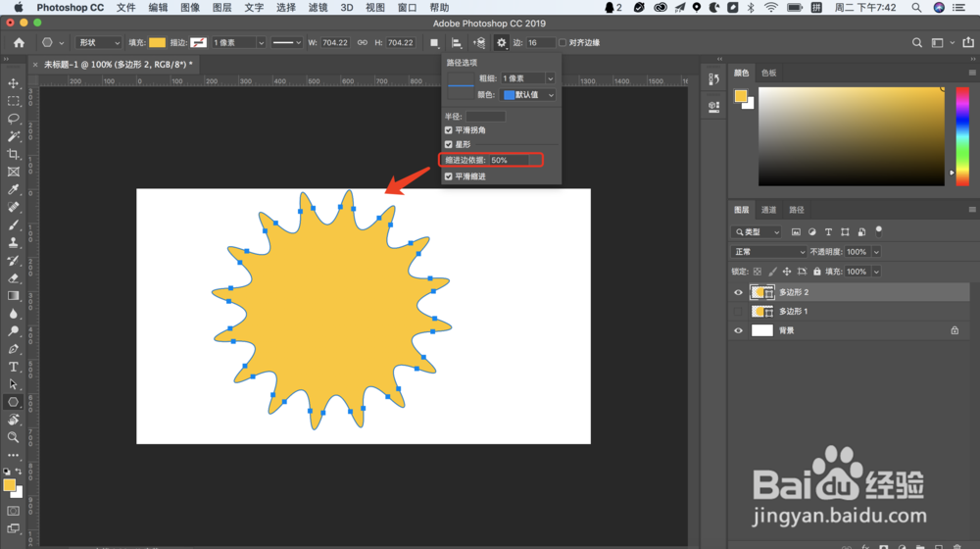Viewport: 980px width, 549px height.
Task: Select the Pen tool
Action: point(13,349)
